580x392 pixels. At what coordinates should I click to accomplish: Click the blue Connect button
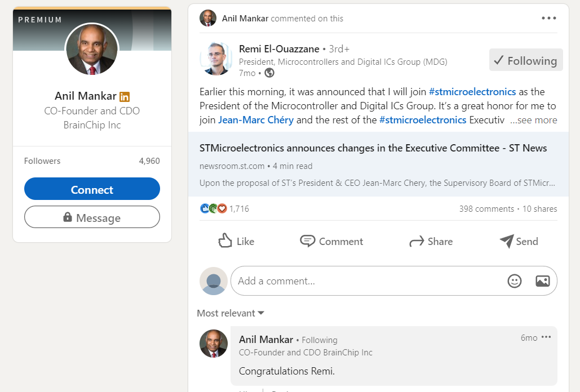[92, 189]
